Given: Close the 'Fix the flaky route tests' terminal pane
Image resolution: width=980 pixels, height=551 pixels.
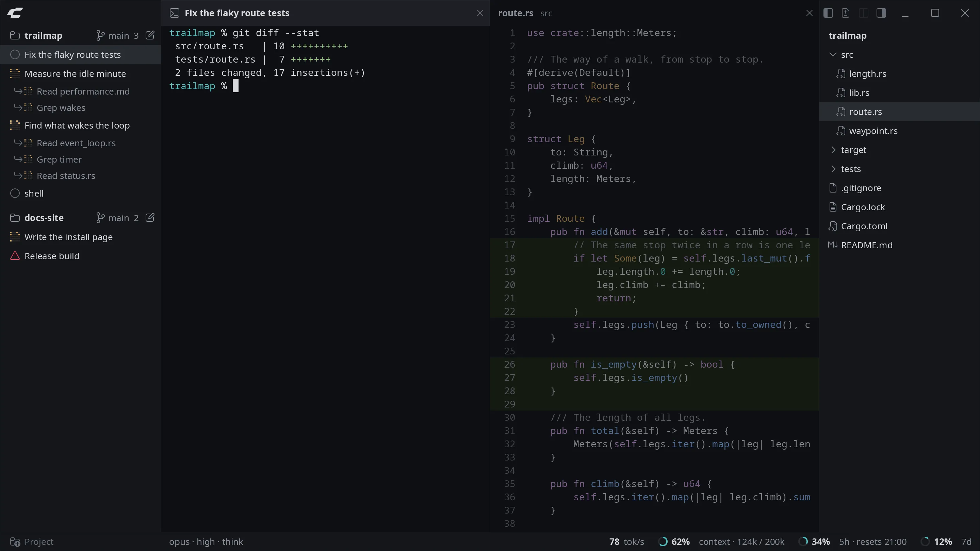Looking at the screenshot, I should pos(480,13).
